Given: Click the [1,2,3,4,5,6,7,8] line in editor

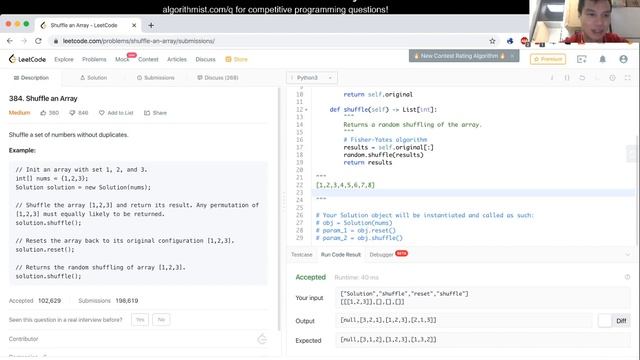Looking at the screenshot, I should pyautogui.click(x=345, y=185).
